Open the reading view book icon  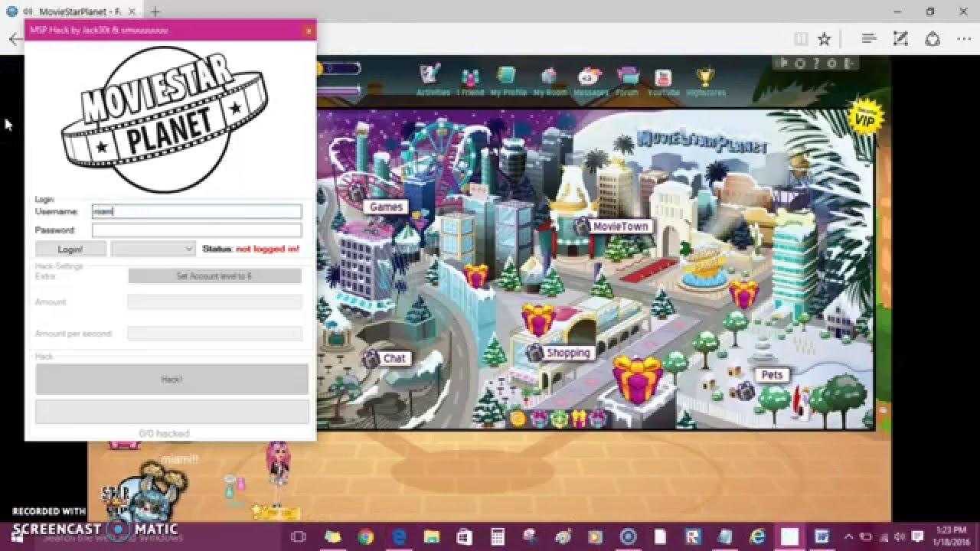coord(801,39)
